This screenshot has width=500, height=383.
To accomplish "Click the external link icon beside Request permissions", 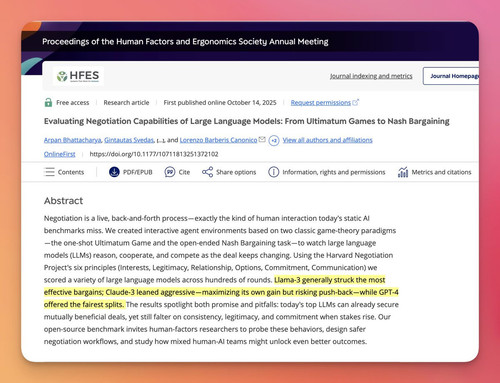I will point(356,102).
